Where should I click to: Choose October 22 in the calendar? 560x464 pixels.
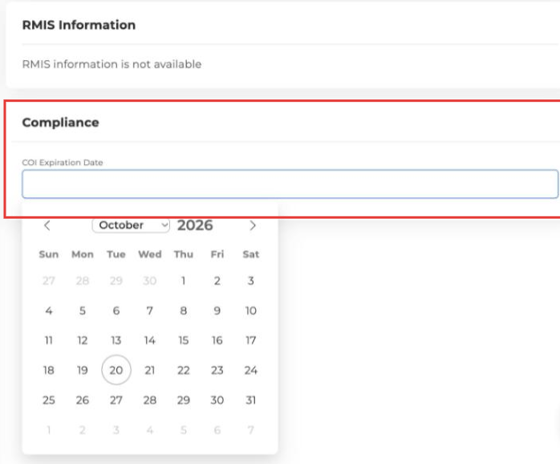click(184, 370)
